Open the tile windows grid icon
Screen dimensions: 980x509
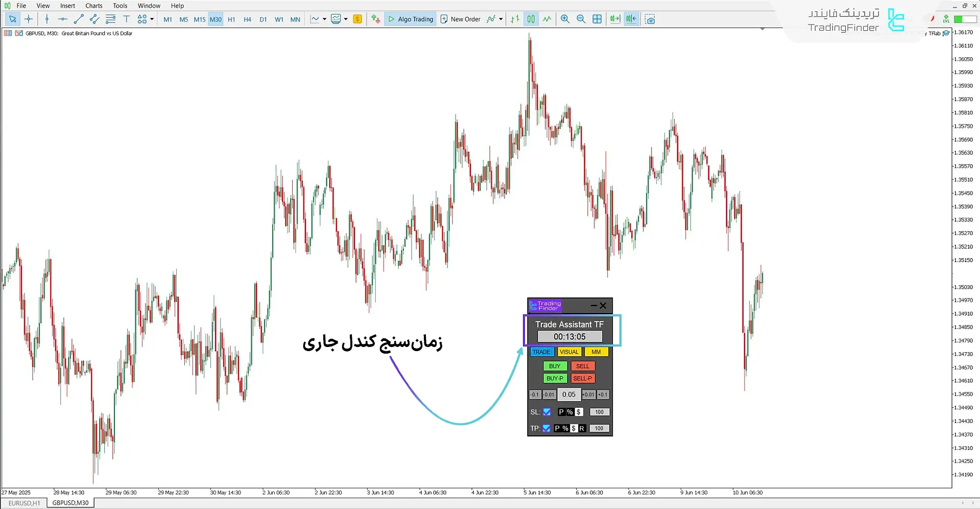[x=597, y=19]
